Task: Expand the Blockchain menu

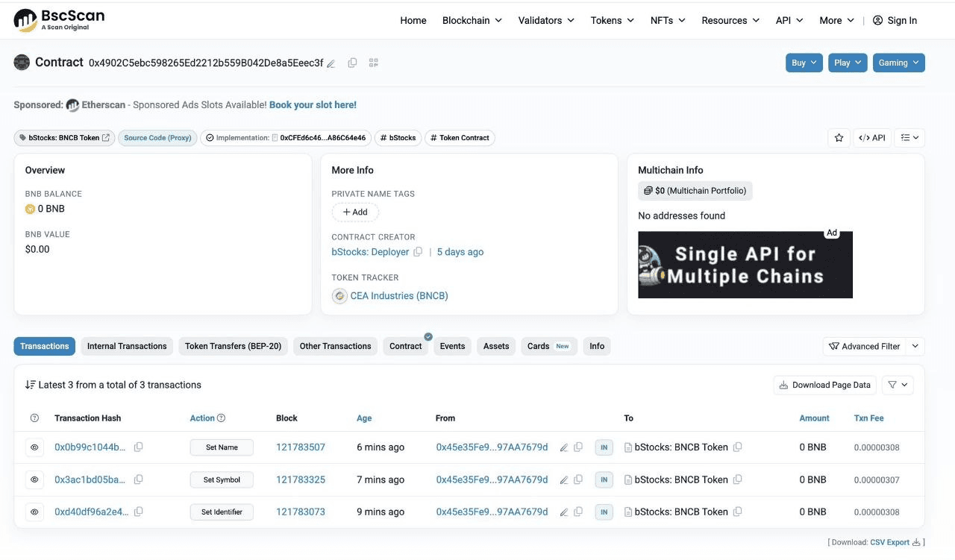Action: tap(472, 20)
